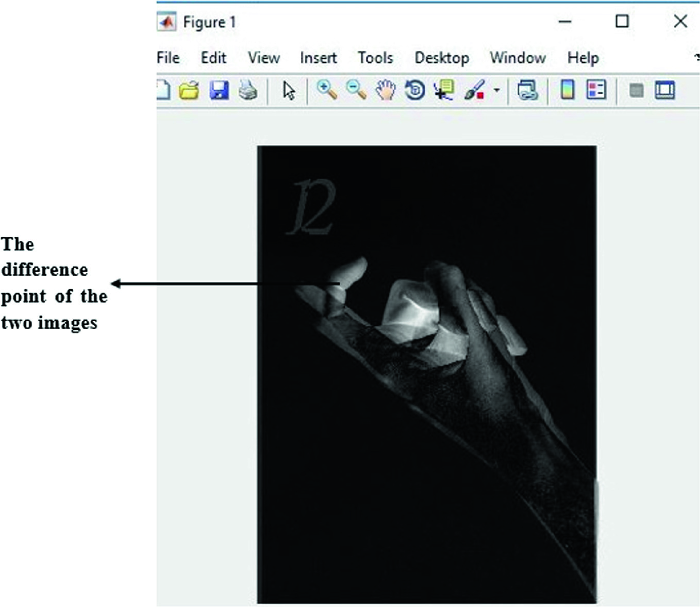Click the MATLAB logo in the title bar

[x=166, y=22]
